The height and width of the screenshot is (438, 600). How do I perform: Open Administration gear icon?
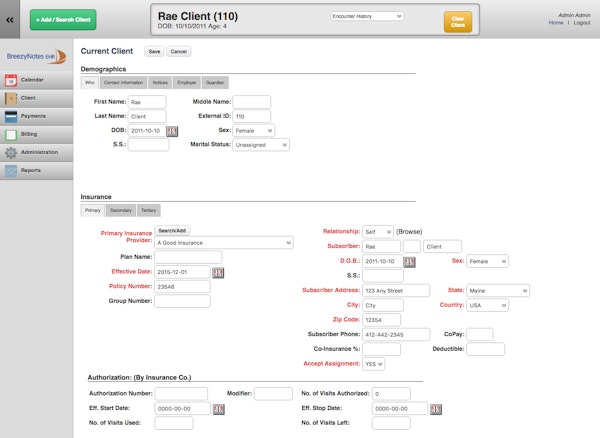point(11,153)
